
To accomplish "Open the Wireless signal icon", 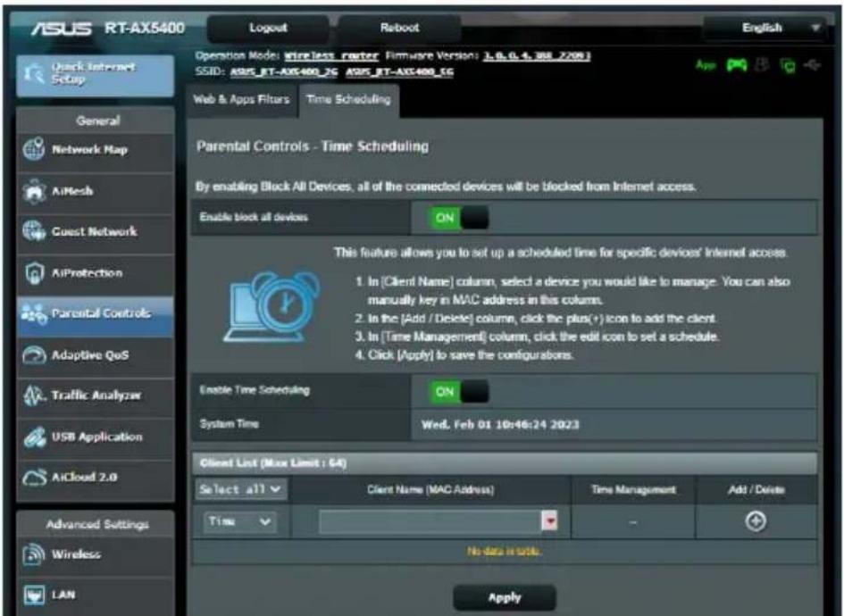I will point(34,554).
